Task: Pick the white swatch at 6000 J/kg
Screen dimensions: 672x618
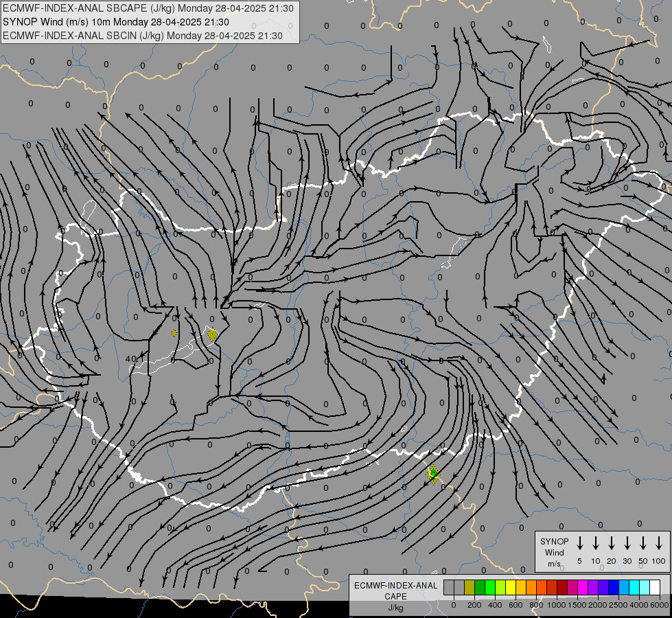Action: 654,587
